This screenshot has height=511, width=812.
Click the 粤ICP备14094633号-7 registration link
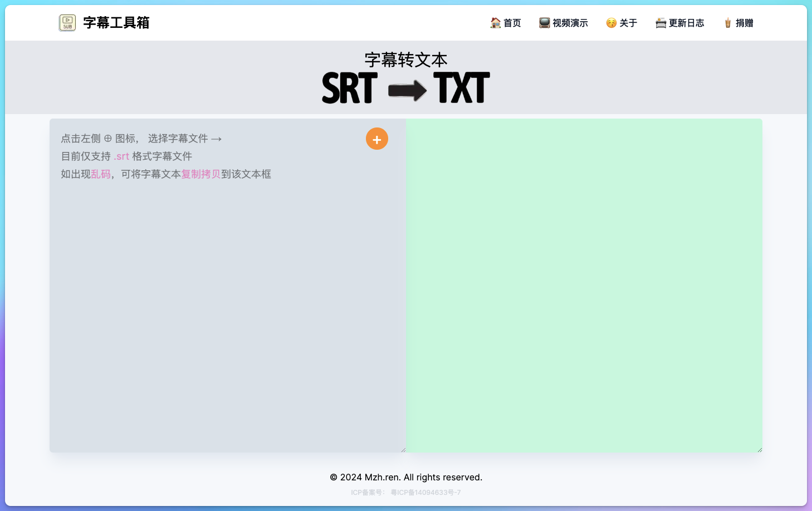pos(426,492)
